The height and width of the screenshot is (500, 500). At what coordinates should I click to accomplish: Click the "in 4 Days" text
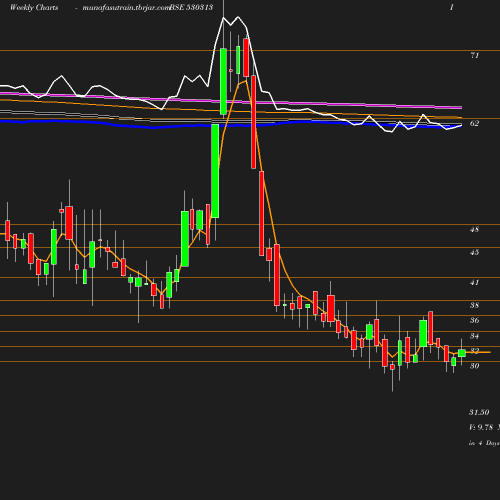coord(484,443)
